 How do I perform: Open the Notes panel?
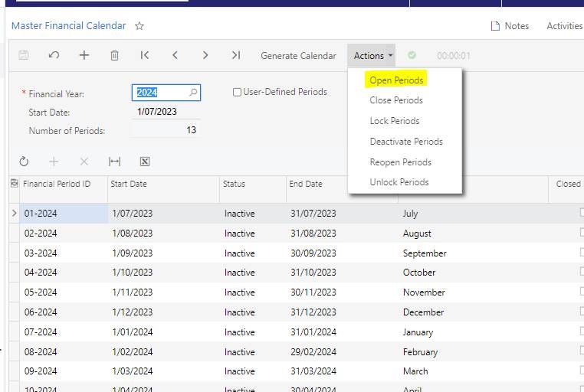click(x=510, y=26)
